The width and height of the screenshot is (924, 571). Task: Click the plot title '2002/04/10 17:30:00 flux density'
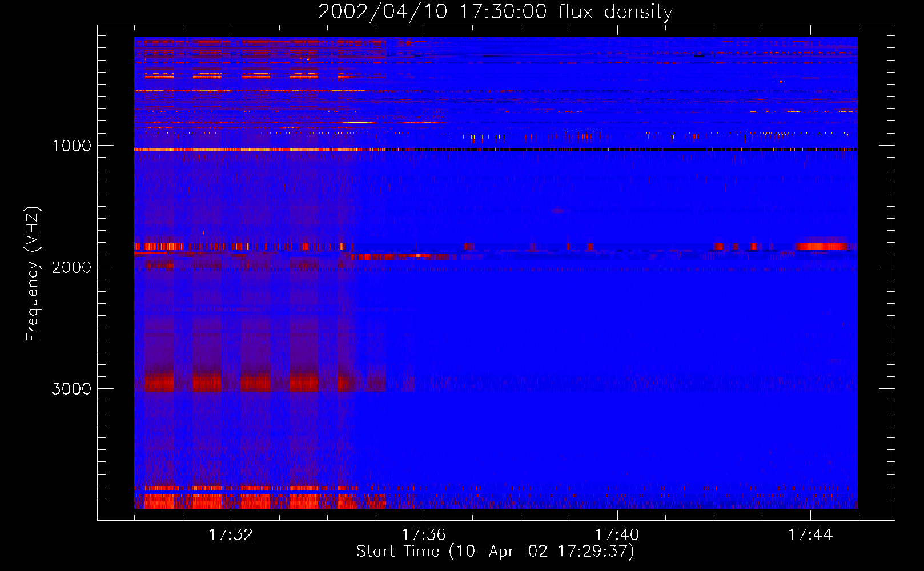tap(495, 12)
